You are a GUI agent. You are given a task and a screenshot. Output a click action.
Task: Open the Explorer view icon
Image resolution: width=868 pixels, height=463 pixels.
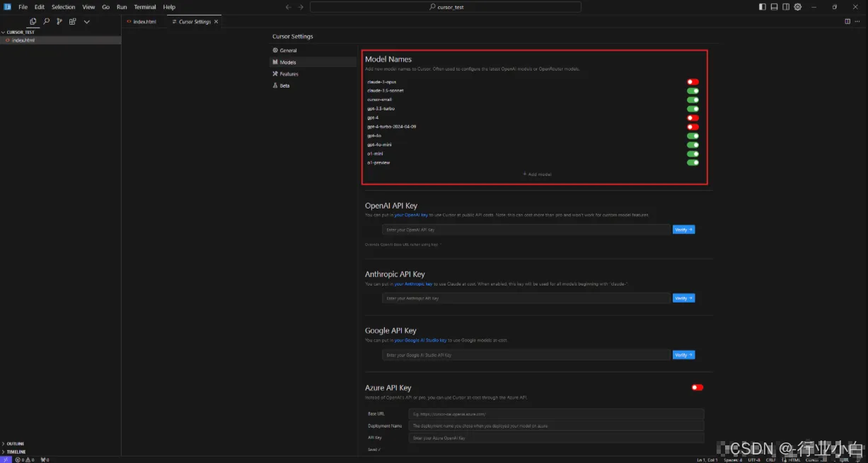tap(33, 22)
